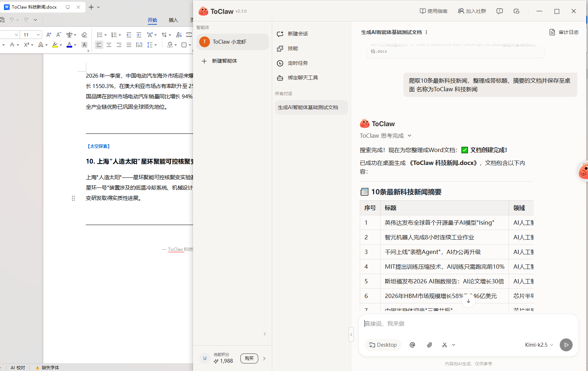The image size is (588, 371).
Task: Open print preview icon in WPS toolbar
Action: [2, 20]
